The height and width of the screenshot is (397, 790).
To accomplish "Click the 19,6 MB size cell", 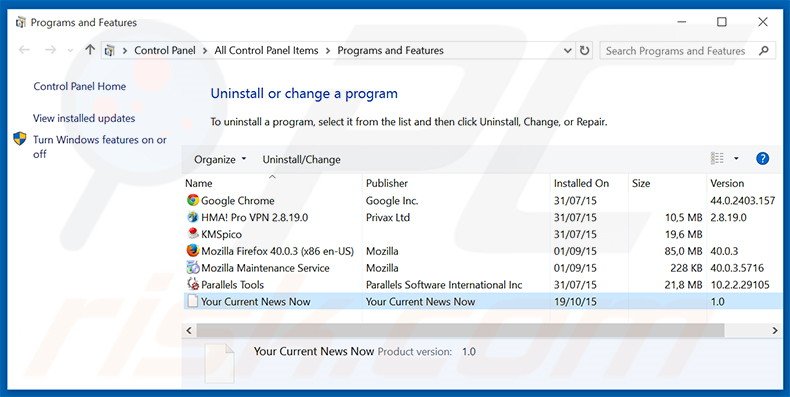I will pyautogui.click(x=683, y=234).
